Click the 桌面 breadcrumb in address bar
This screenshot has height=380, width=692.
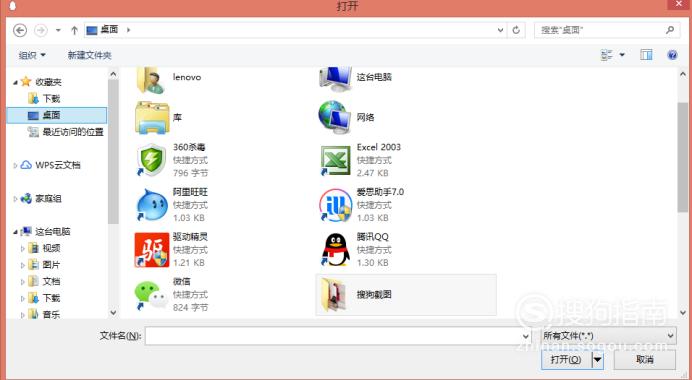[109, 30]
